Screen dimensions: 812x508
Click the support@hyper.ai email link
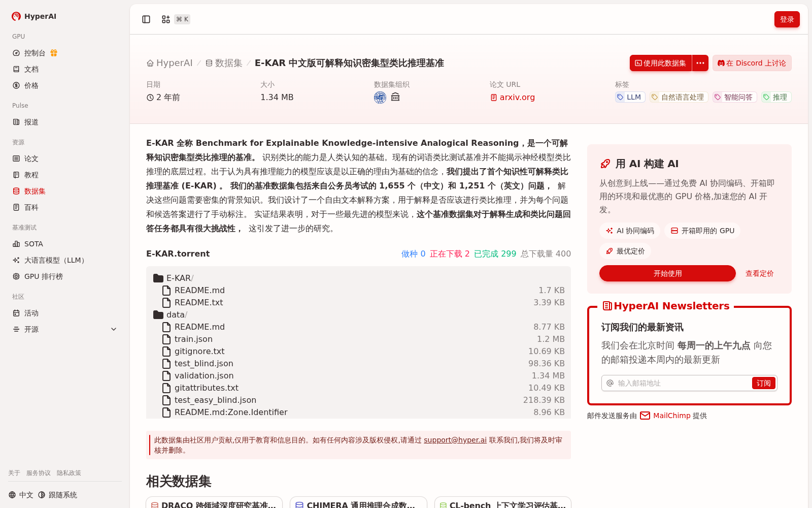455,440
